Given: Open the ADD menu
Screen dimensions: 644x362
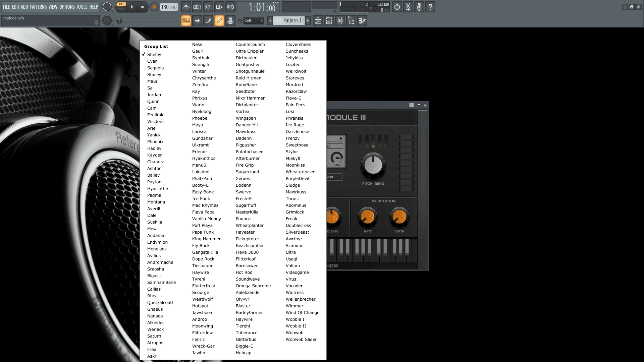Looking at the screenshot, I should pyautogui.click(x=24, y=7).
